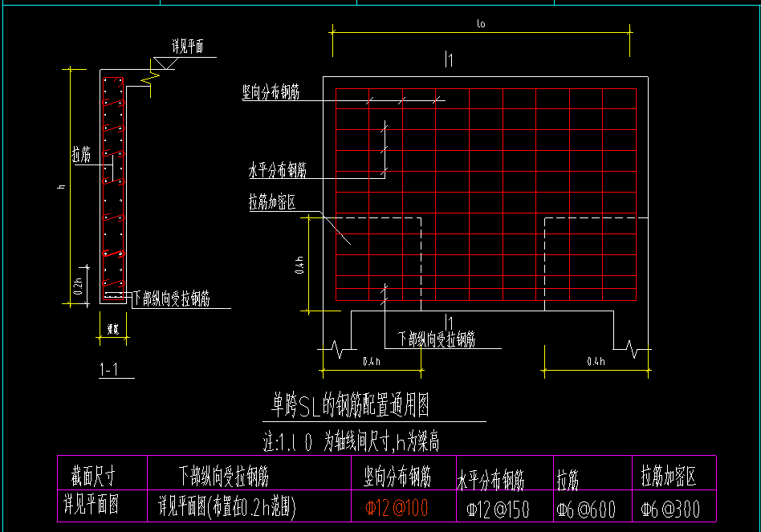This screenshot has width=761, height=532.
Task: Select the 截面尺寸 table header cell
Action: click(93, 476)
